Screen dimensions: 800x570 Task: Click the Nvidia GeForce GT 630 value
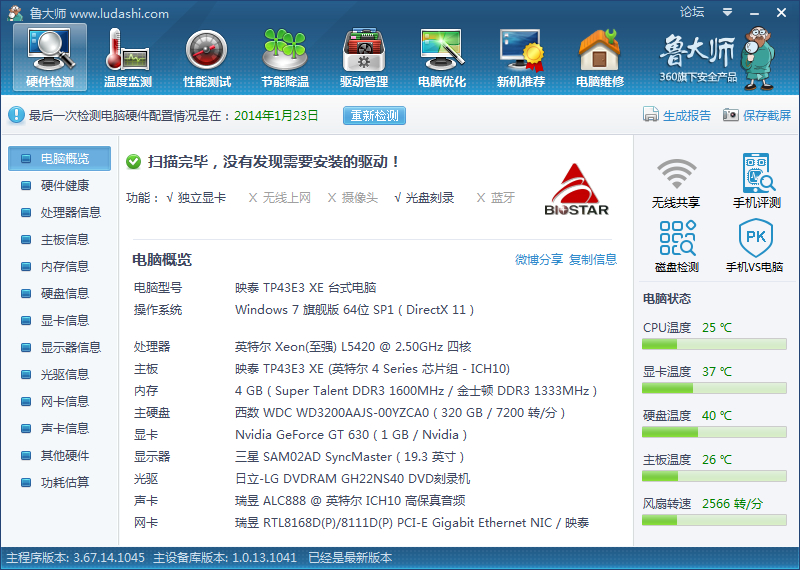point(351,435)
